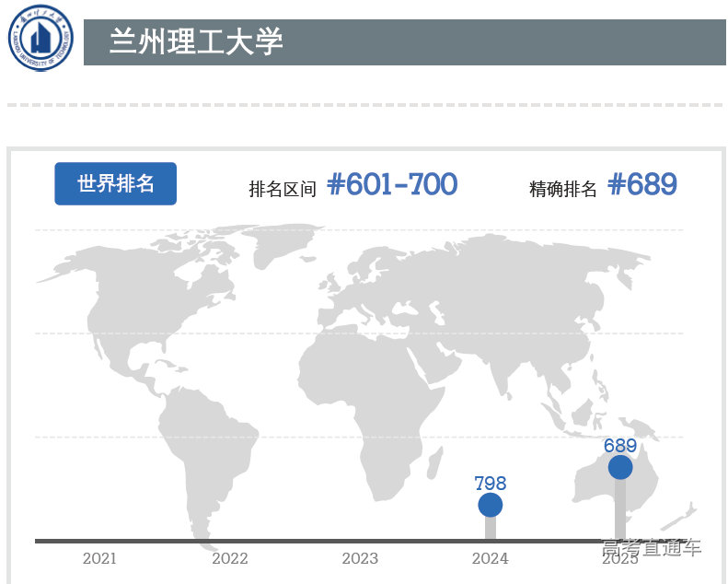Choose the 2021 year on the axis
Viewport: 728px width, 584px height.
tap(99, 558)
